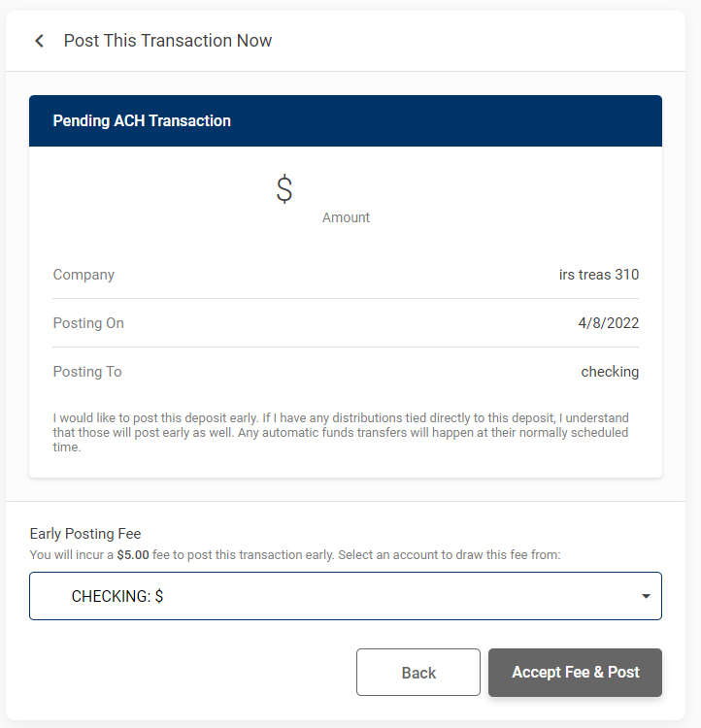Click the bold $5.00 fee amount
Image resolution: width=701 pixels, height=728 pixels.
pos(135,555)
